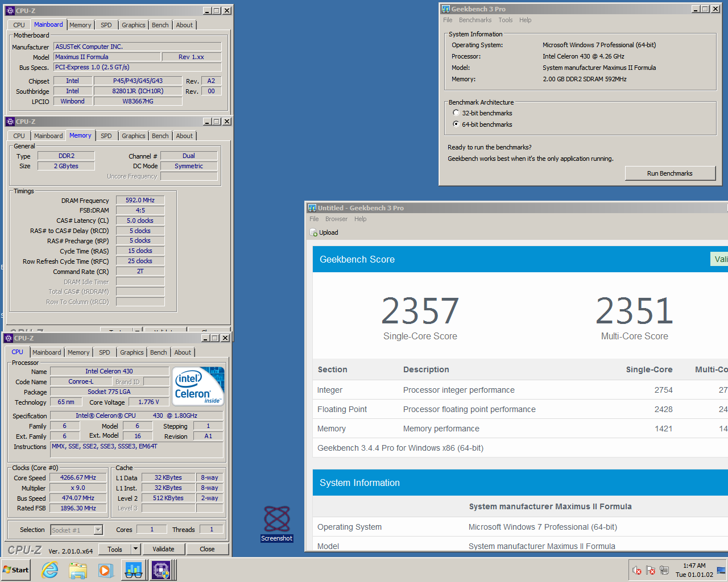Click the Core Voltage 1.776 V value
Screen dimensions: 728x582
tap(149, 402)
